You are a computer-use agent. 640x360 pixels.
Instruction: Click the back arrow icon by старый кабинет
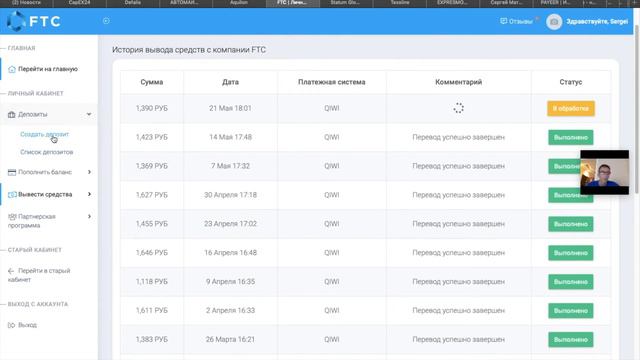(11, 271)
